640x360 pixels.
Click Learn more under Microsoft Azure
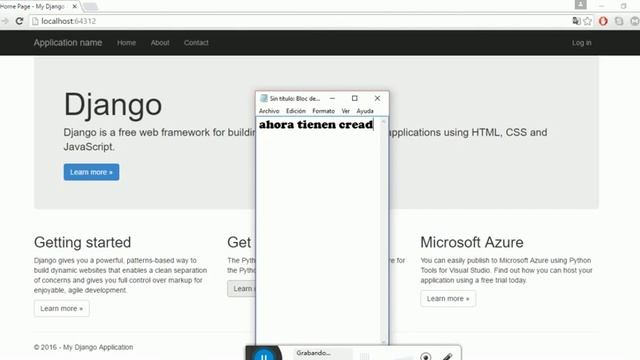click(448, 298)
